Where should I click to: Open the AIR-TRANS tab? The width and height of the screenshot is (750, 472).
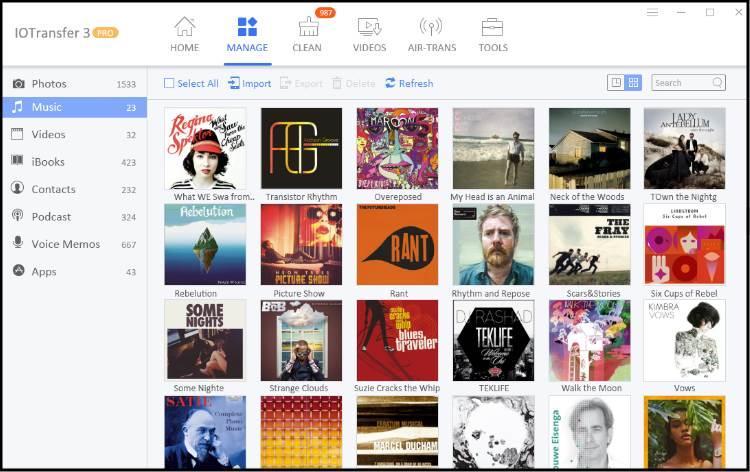click(432, 35)
